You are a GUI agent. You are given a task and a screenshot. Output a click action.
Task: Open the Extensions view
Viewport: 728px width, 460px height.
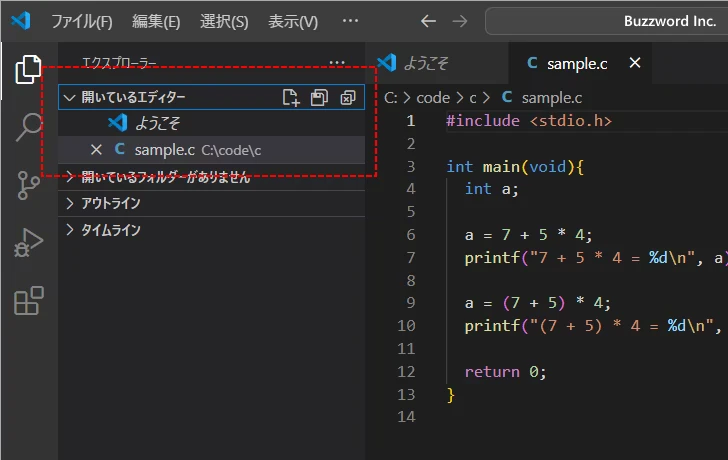pyautogui.click(x=28, y=301)
